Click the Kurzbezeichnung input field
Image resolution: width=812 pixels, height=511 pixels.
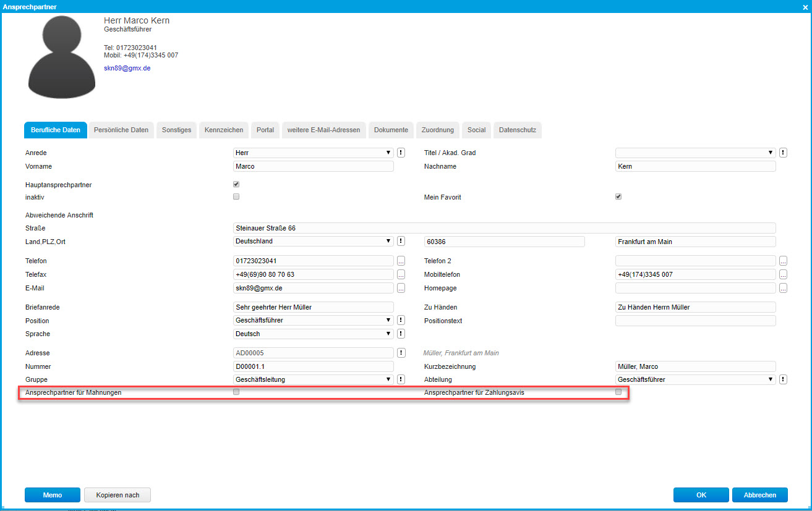pos(696,366)
